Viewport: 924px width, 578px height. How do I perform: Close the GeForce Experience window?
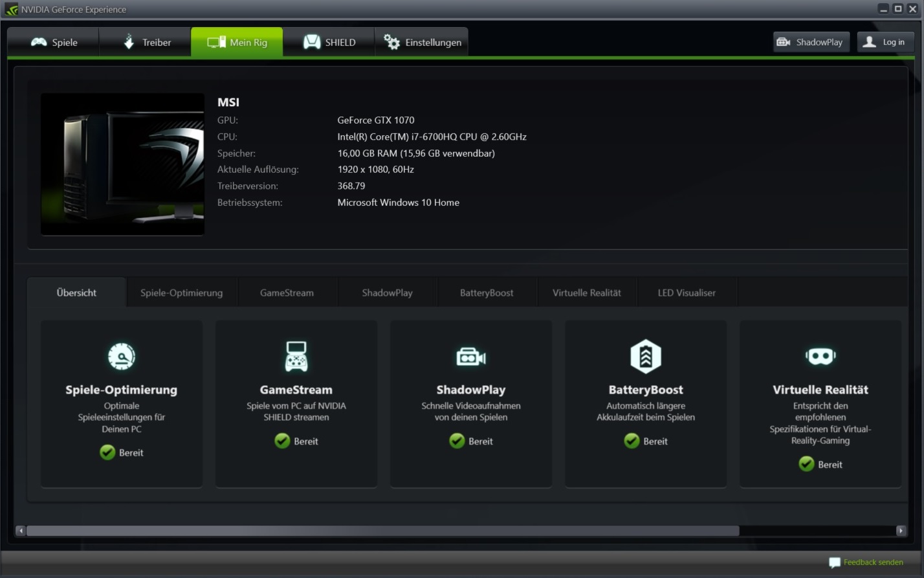pyautogui.click(x=913, y=9)
